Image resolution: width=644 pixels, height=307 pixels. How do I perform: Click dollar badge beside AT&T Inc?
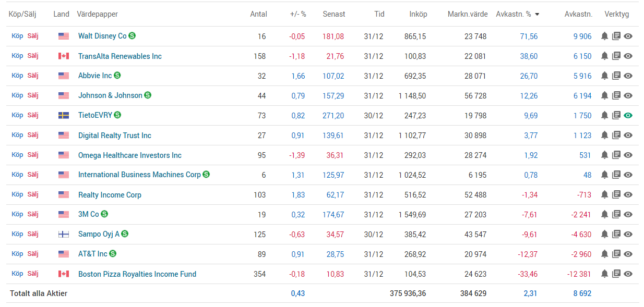[113, 253]
